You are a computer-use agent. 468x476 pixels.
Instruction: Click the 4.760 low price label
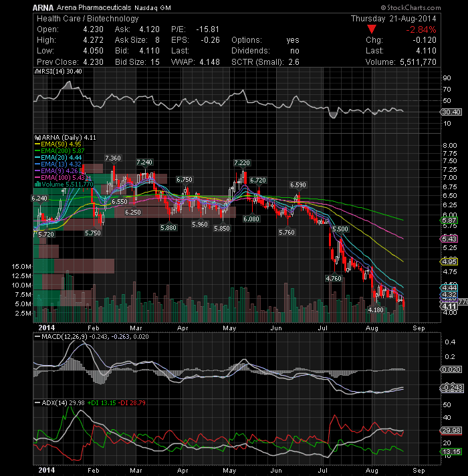point(334,278)
